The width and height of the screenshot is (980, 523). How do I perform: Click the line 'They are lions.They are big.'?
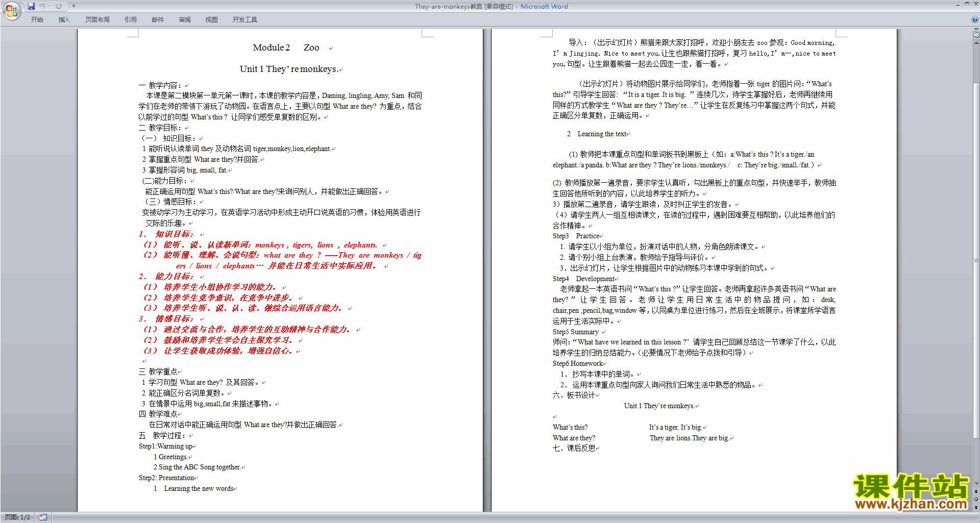(689, 438)
